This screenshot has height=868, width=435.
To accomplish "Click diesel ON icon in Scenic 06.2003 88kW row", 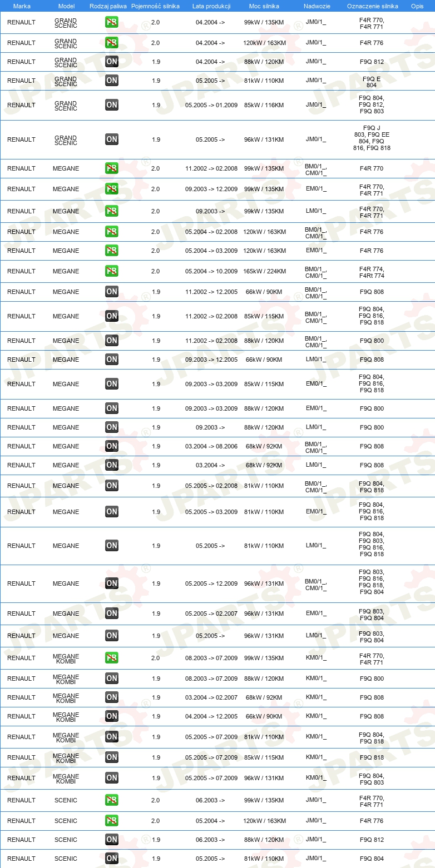I will click(x=112, y=840).
